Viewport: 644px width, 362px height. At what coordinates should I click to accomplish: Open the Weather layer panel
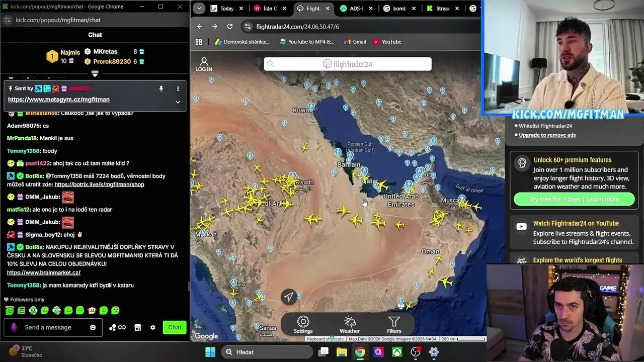[x=350, y=325]
